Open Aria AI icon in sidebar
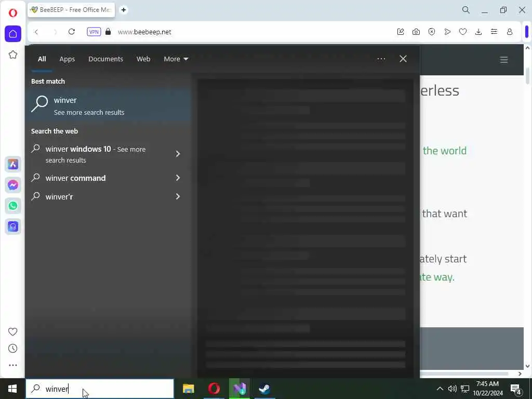This screenshot has height=399, width=532. [13, 165]
